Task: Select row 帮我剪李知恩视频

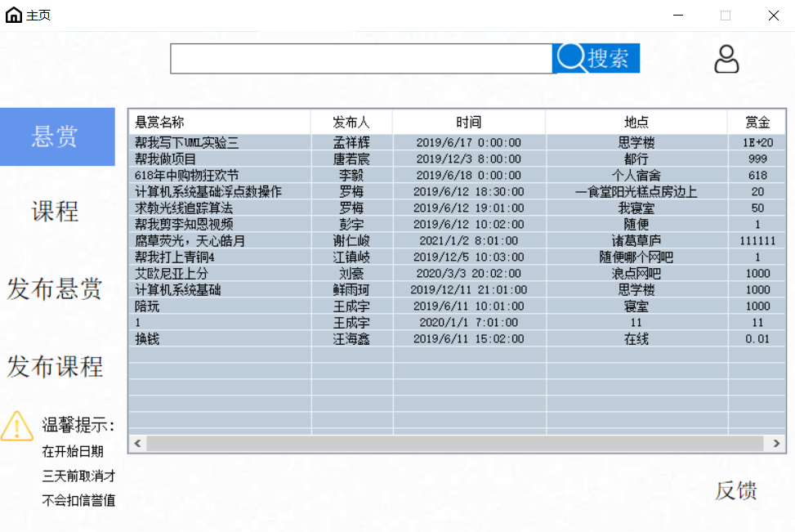Action: click(x=457, y=224)
